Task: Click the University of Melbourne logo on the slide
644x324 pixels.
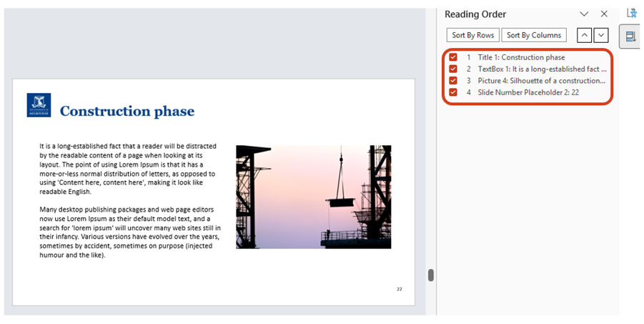Action: coord(39,105)
